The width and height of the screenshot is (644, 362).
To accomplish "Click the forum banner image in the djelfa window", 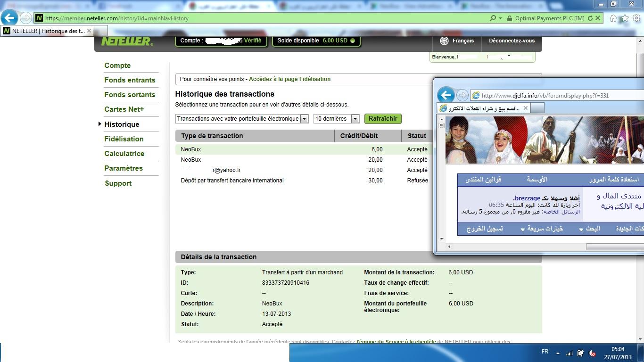I will [545, 140].
